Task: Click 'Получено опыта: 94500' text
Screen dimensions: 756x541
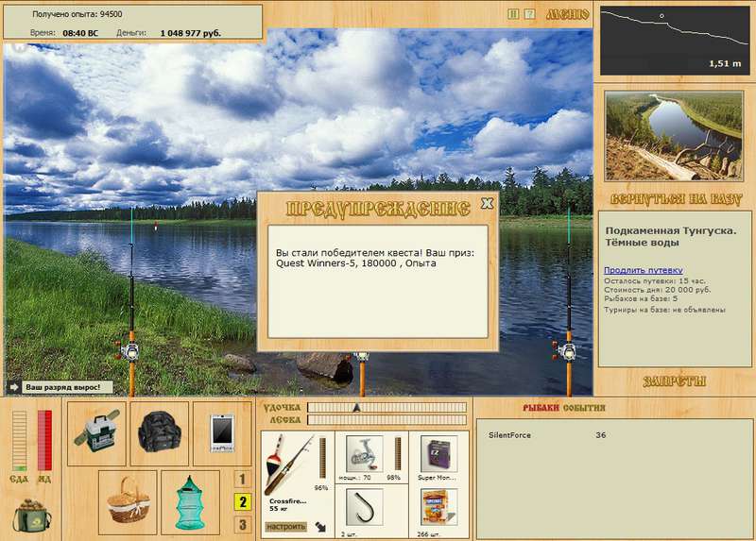Action: (x=77, y=14)
